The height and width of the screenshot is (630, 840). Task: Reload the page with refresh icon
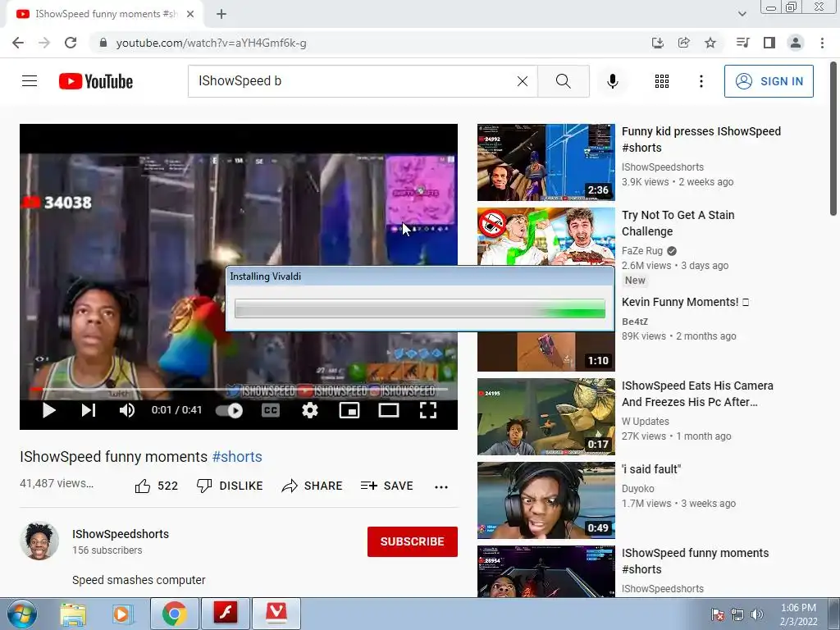pyautogui.click(x=71, y=43)
